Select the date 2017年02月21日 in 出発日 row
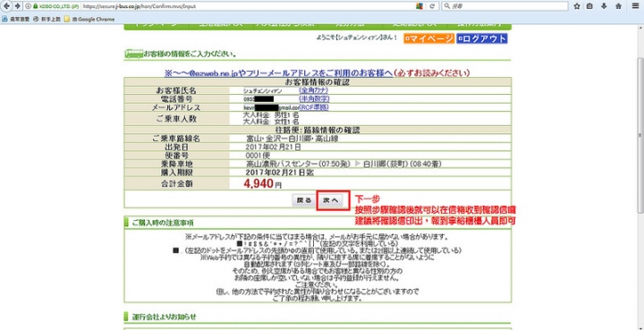This screenshot has width=644, height=330. pyautogui.click(x=273, y=147)
